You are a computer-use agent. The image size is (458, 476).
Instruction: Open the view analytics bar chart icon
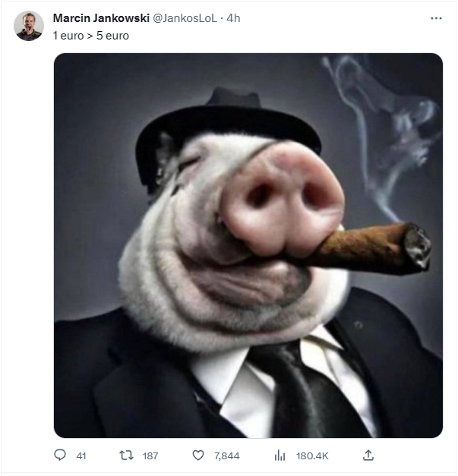tap(280, 456)
